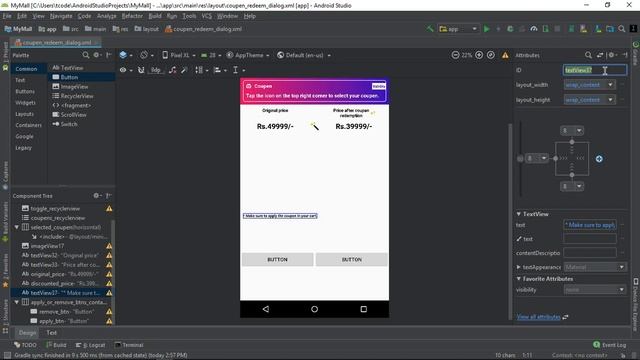Click the View all attributes link
The height and width of the screenshot is (360, 640).
538,317
